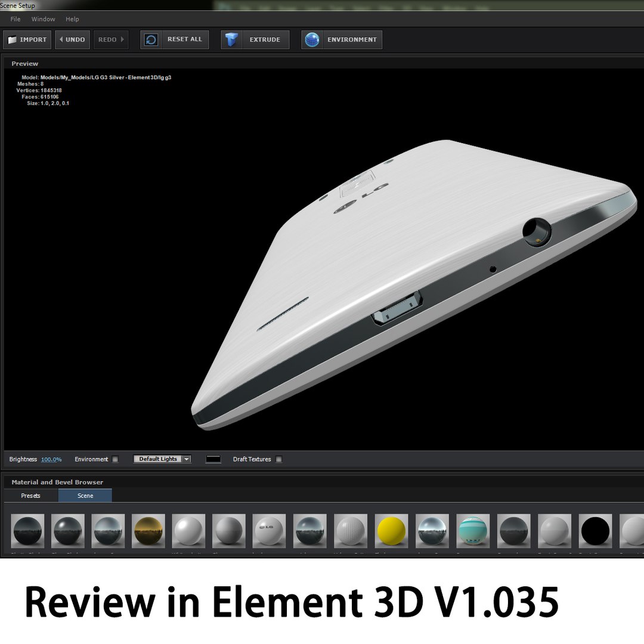Screen dimensions: 644x644
Task: Open the Help menu
Action: (x=72, y=19)
